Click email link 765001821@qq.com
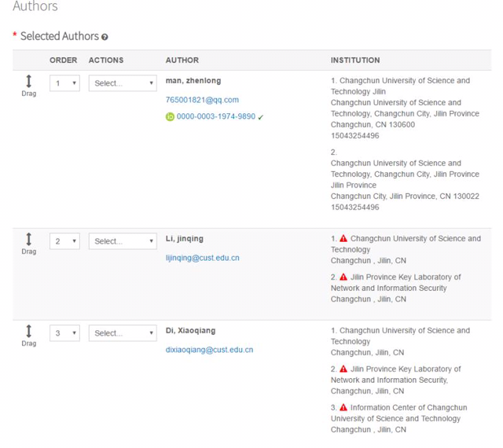This screenshot has width=503, height=448. click(202, 100)
